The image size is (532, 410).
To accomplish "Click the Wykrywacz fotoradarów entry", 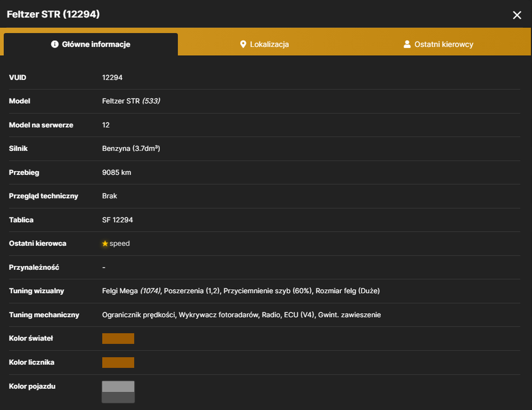I will (219, 315).
